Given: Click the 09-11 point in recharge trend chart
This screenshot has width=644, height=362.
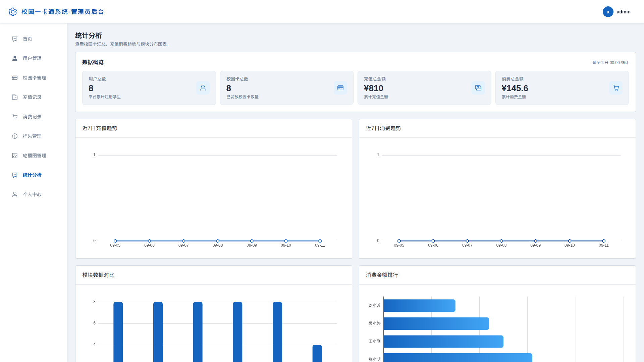Looking at the screenshot, I should pos(320,241).
